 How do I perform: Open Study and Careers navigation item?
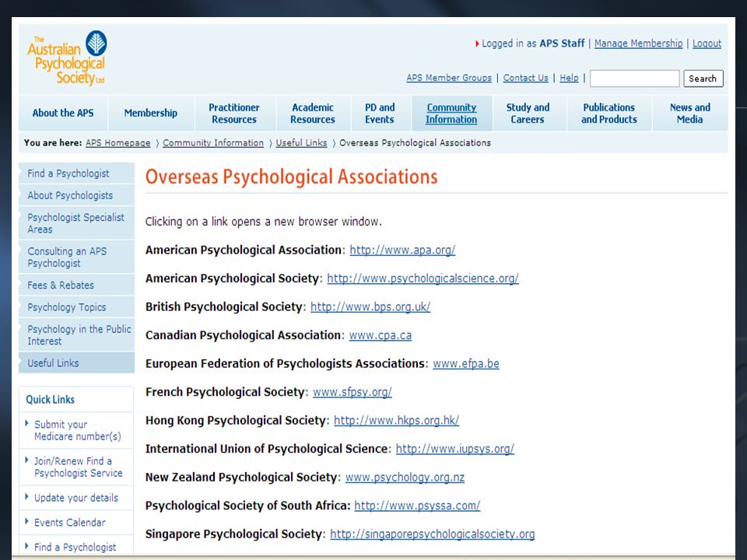tap(528, 114)
